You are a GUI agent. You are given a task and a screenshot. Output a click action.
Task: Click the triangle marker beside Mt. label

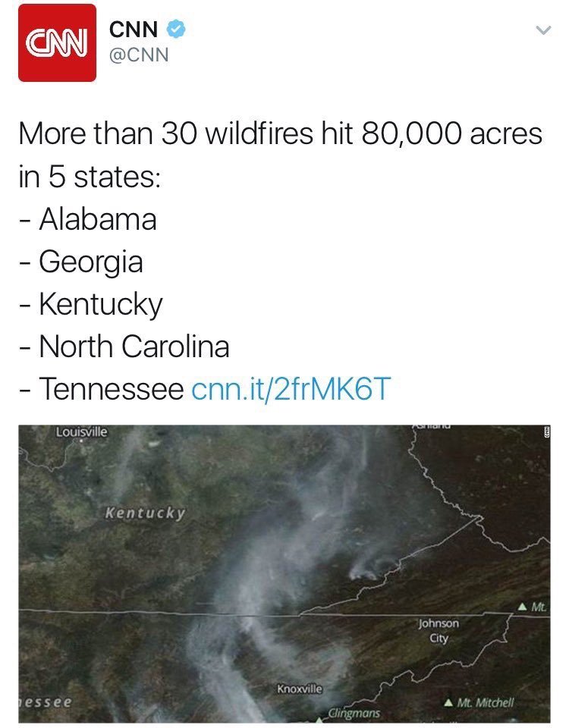(523, 607)
